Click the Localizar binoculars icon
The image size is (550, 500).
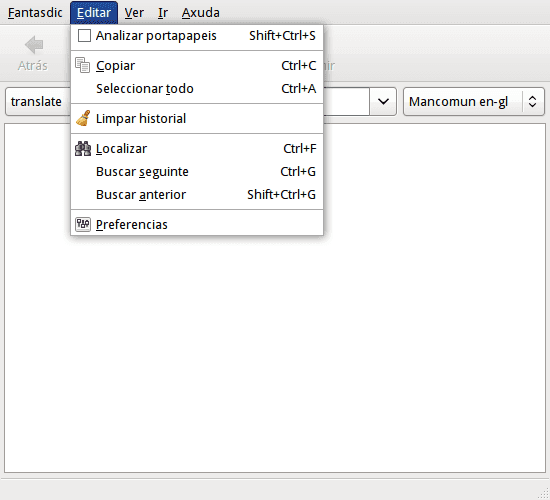tap(83, 148)
